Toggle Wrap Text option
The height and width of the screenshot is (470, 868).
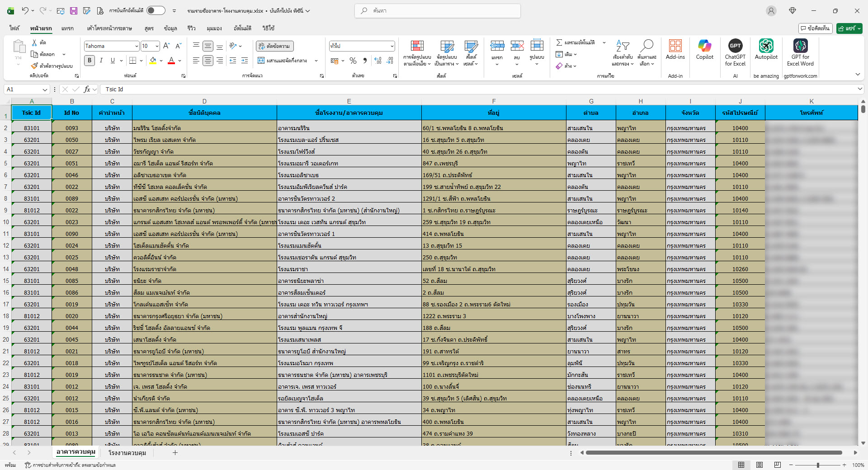tap(275, 46)
